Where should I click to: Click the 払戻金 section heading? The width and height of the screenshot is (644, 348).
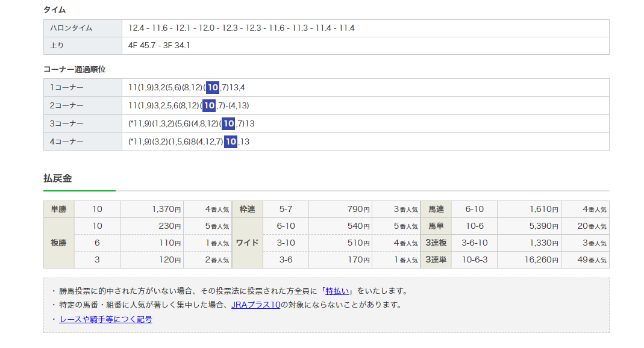58,179
